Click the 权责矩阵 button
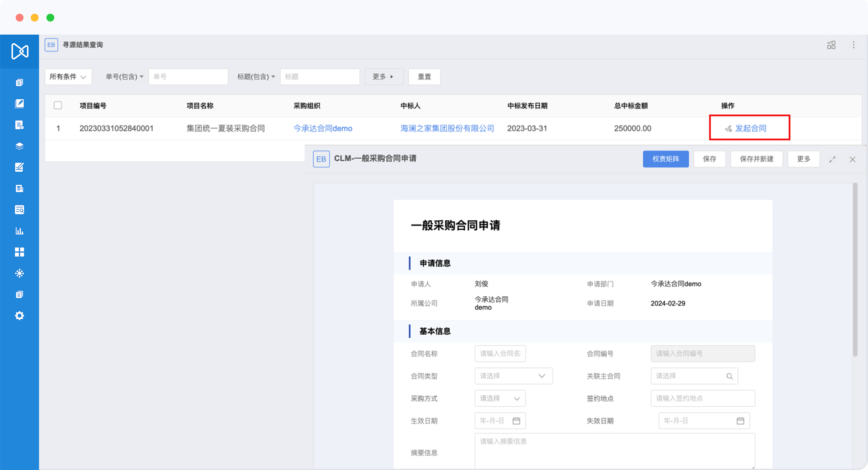The height and width of the screenshot is (470, 868). (665, 159)
